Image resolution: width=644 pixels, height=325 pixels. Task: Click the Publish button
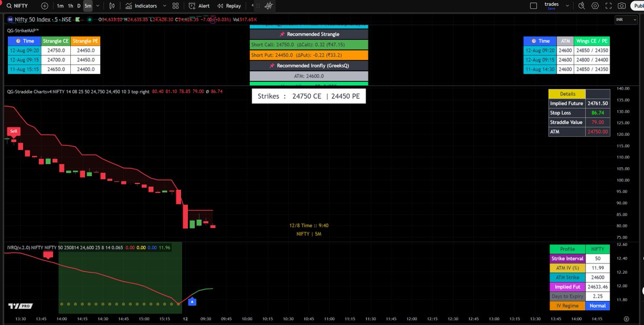coord(637,6)
